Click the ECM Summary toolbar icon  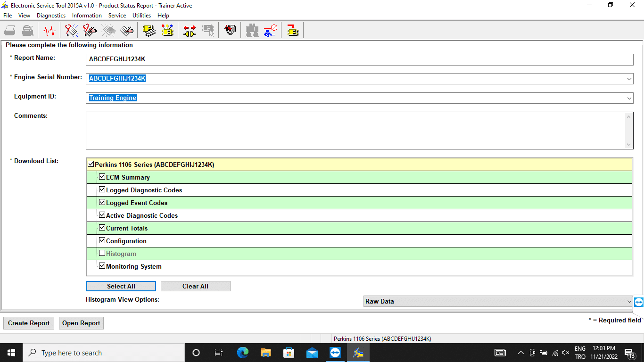(149, 31)
